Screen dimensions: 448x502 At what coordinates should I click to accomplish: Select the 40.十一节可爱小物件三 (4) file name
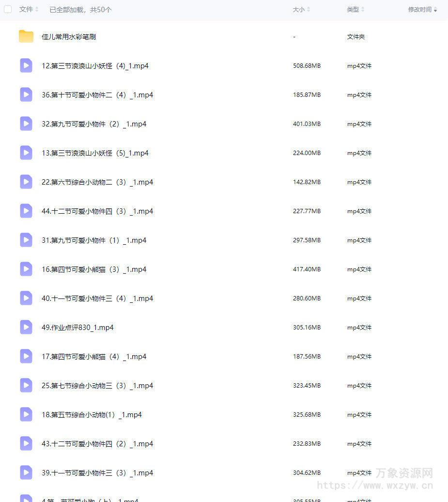point(97,298)
